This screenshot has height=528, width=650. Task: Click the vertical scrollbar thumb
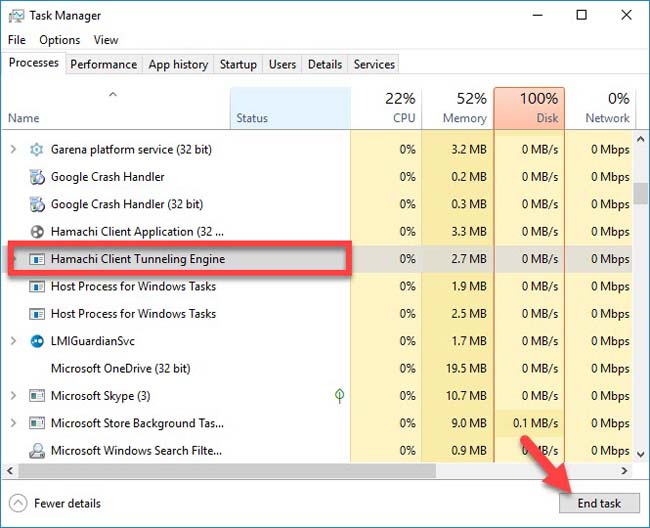(x=641, y=193)
